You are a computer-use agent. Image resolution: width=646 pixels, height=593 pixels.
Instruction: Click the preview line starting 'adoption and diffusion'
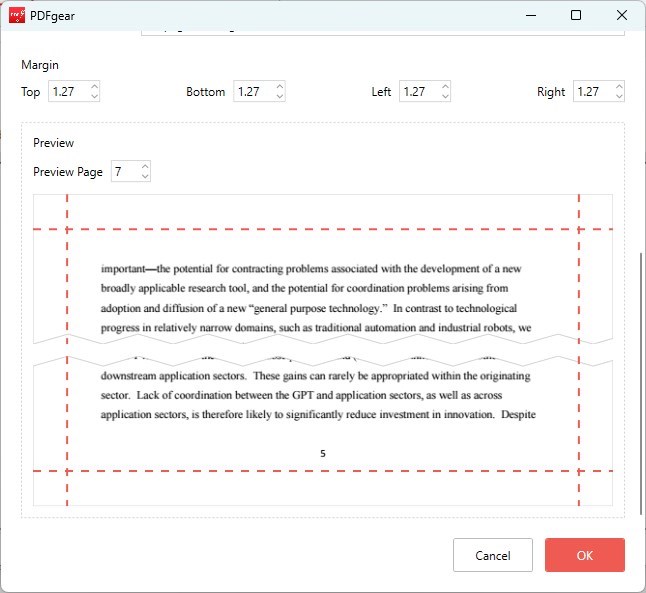(309, 308)
